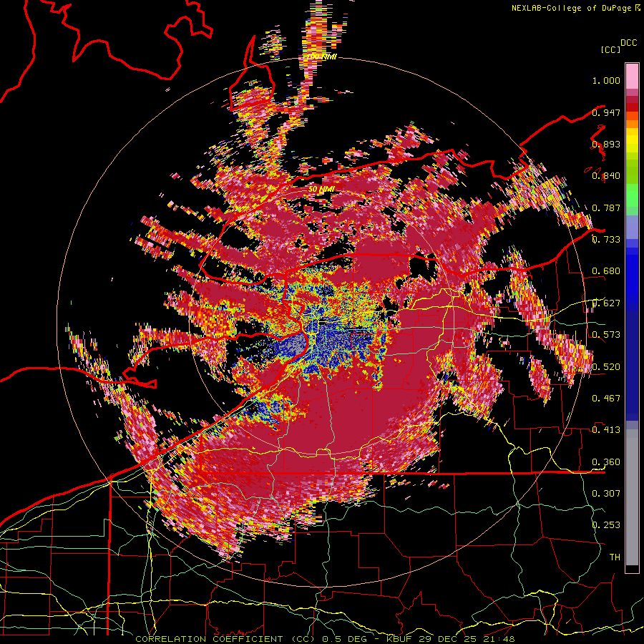
Task: Click the [CC] units label
Action: [x=611, y=49]
